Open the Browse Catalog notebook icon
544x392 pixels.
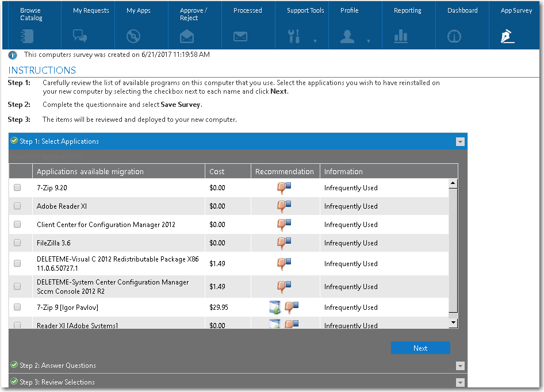tap(27, 36)
